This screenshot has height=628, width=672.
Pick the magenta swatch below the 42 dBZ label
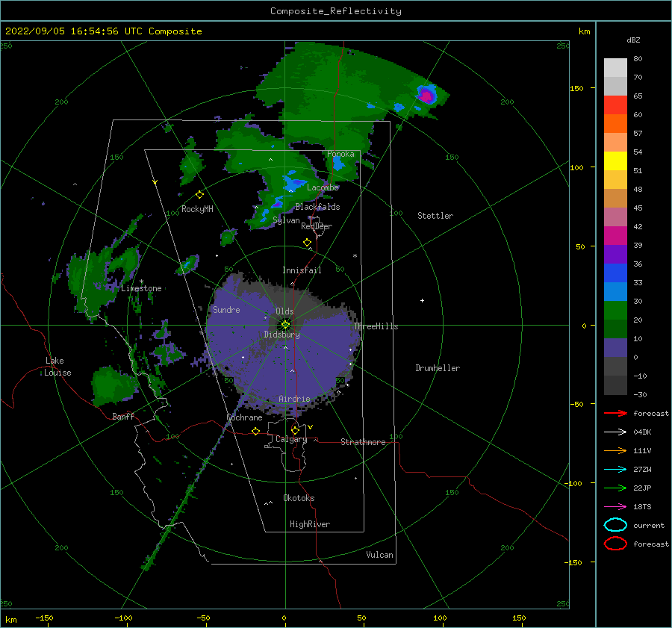point(615,236)
